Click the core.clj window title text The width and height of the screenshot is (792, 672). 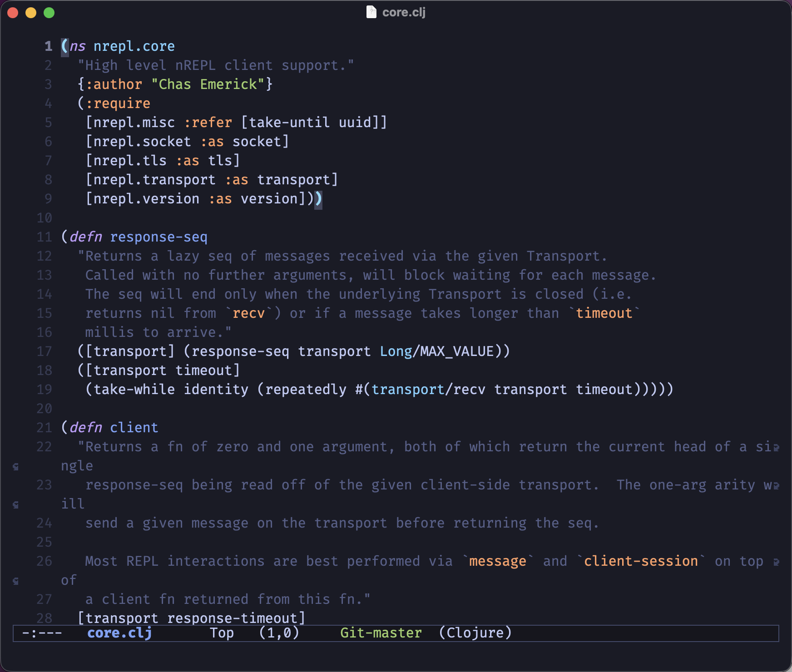404,12
